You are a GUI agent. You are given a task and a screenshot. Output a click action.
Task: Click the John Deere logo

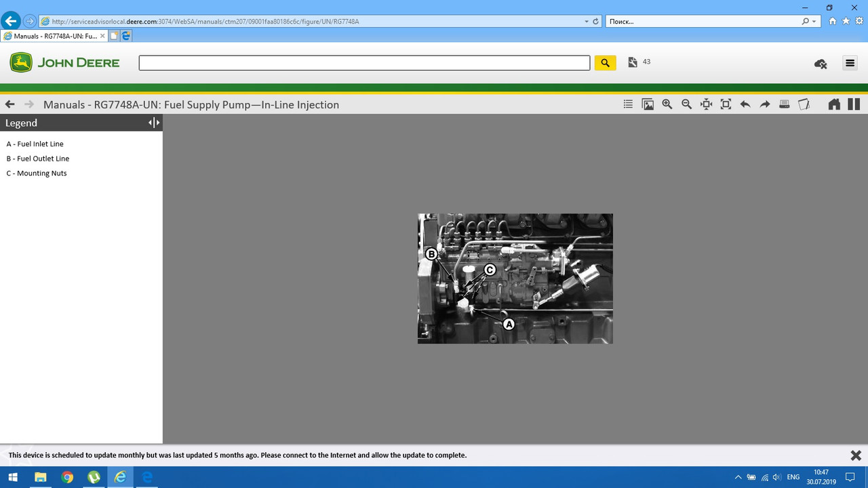(x=64, y=63)
